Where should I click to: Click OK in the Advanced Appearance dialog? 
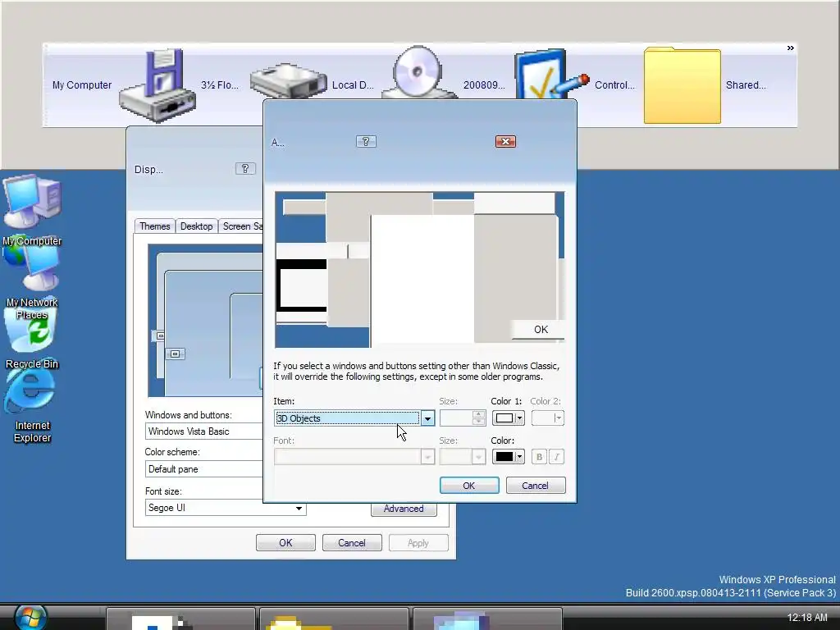pos(469,486)
